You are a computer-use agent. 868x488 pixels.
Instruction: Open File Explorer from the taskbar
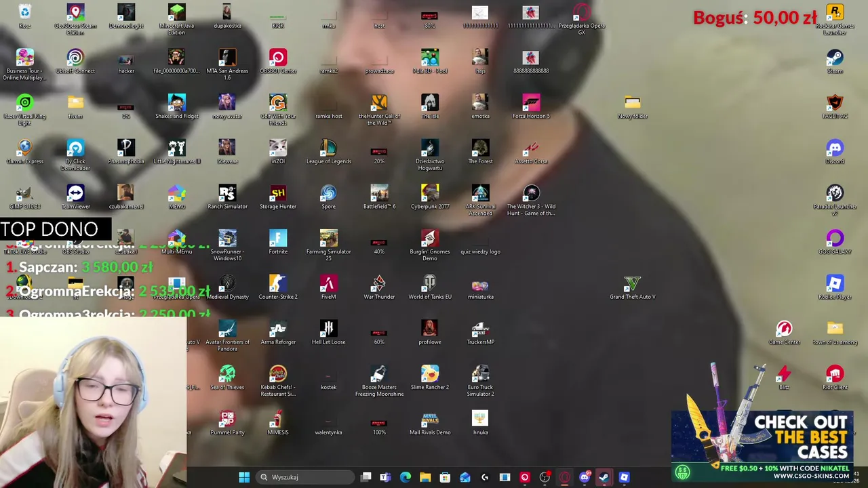[425, 477]
